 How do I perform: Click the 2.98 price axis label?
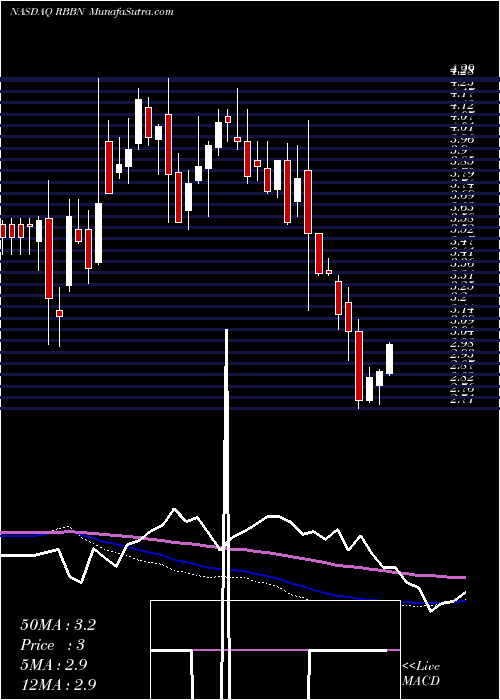click(x=462, y=344)
